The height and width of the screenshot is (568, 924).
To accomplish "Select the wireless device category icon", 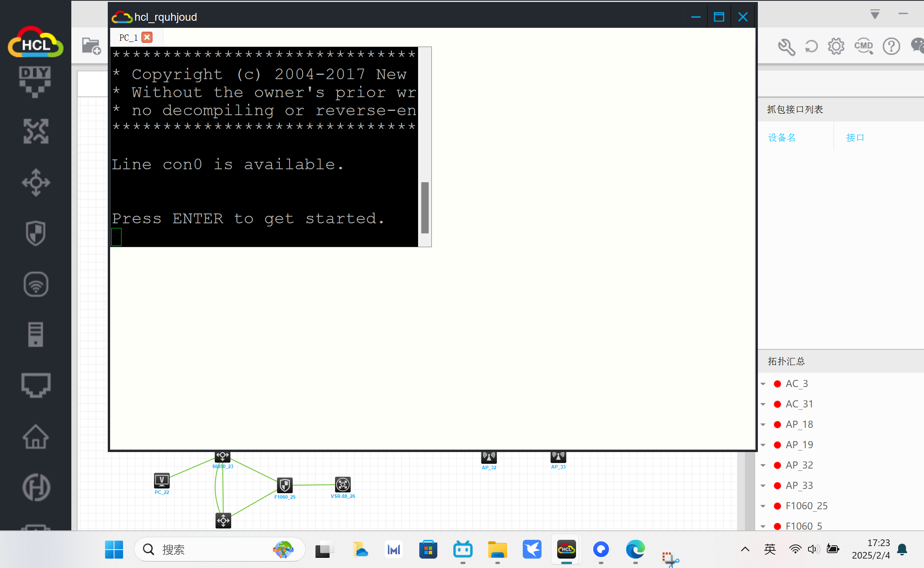I will [35, 284].
